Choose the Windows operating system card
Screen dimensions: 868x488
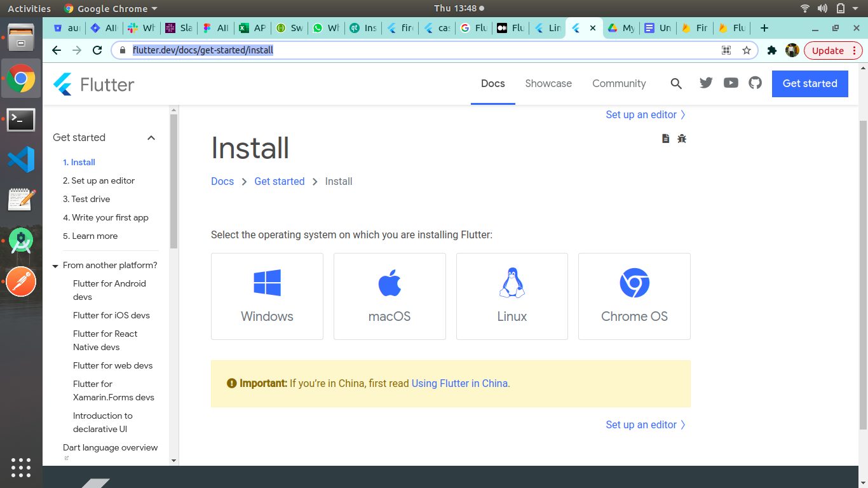267,296
